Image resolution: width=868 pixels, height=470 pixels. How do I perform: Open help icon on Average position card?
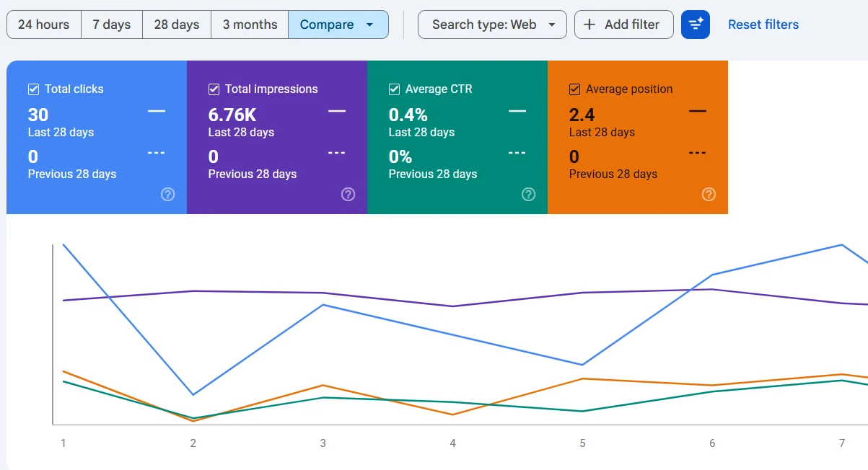tap(709, 194)
